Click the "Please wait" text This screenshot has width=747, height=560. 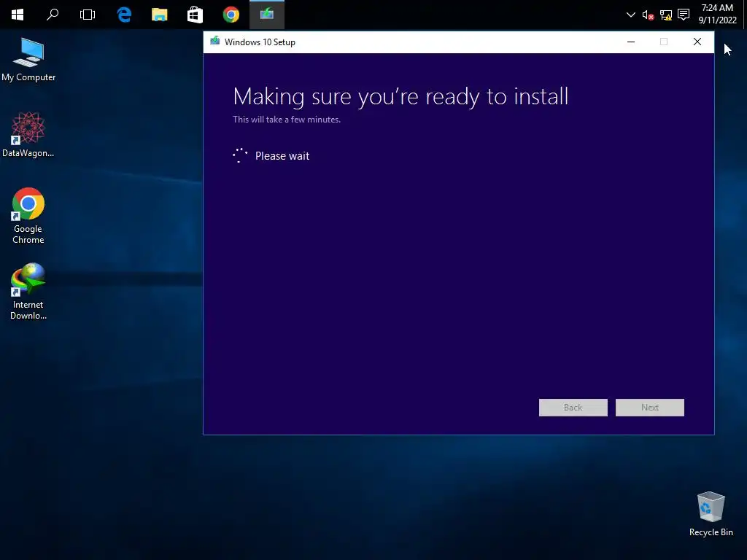click(x=282, y=156)
